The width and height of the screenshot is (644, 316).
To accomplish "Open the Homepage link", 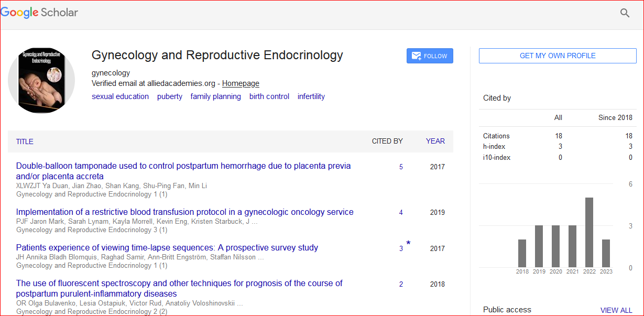I will click(241, 83).
